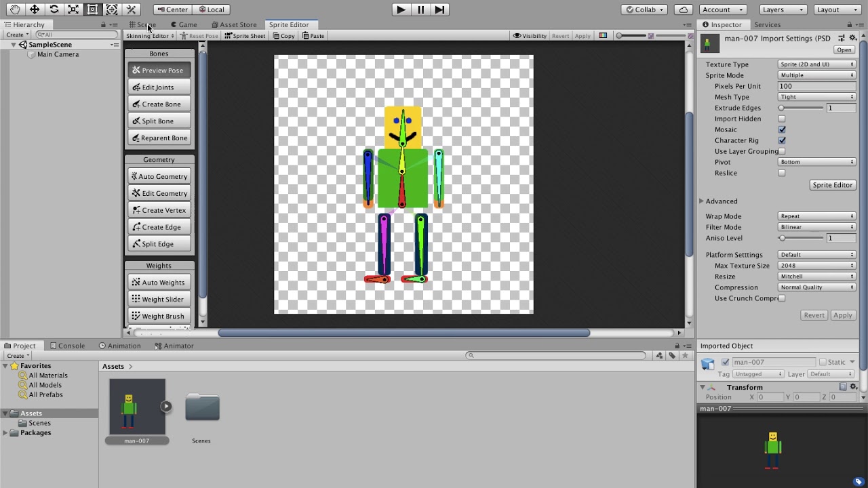The image size is (868, 488).
Task: Run Auto Geometry on the sprite
Action: pos(159,176)
